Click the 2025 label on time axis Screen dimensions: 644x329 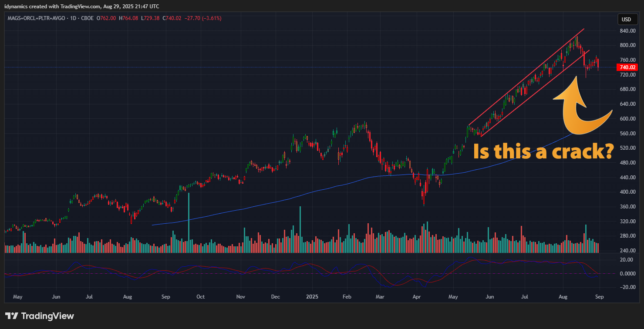tap(313, 297)
